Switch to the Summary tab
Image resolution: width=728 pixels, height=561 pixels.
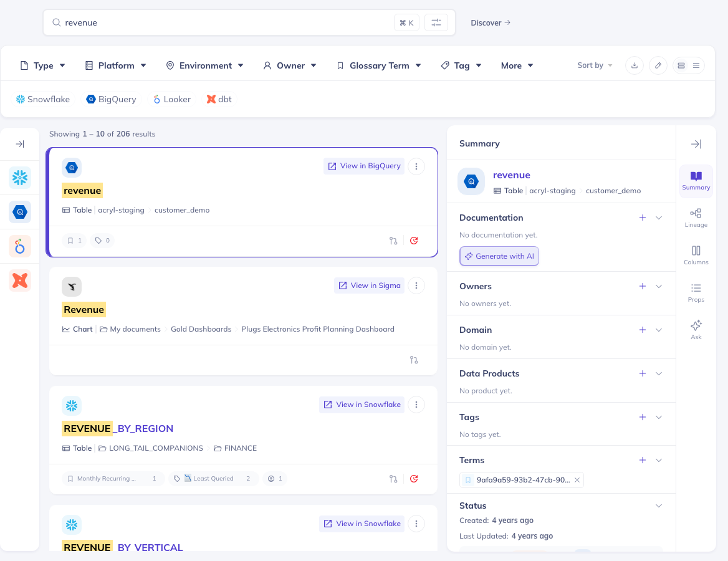pos(696,181)
